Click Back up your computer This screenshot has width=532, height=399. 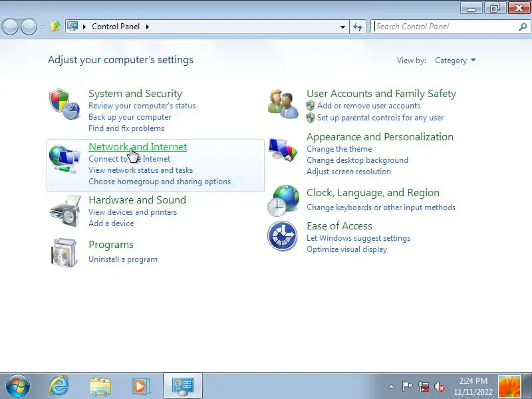[130, 117]
